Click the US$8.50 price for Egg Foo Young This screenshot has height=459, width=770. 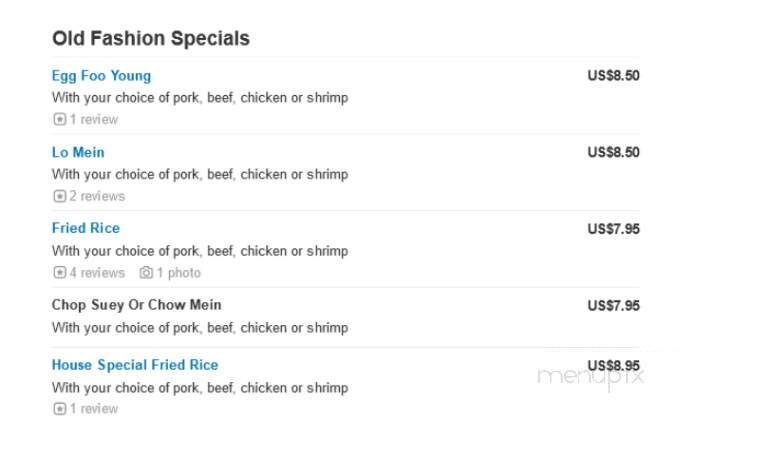tap(613, 76)
